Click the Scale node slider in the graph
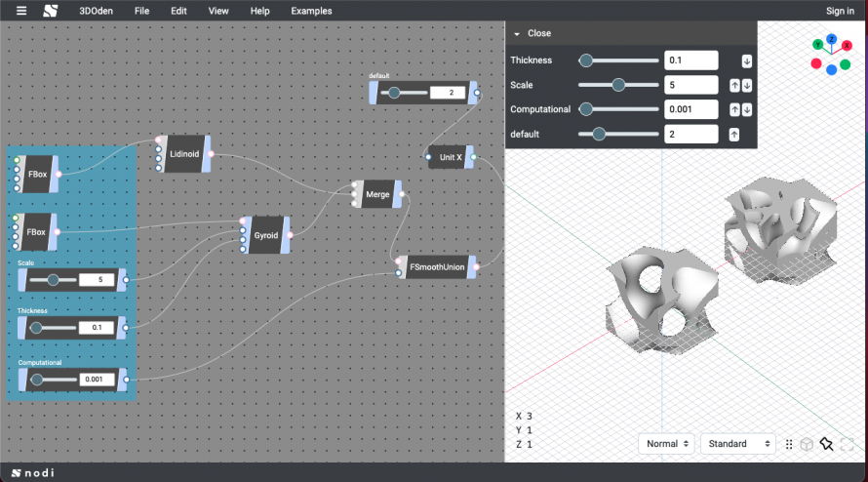This screenshot has width=868, height=482. pyautogui.click(x=53, y=280)
